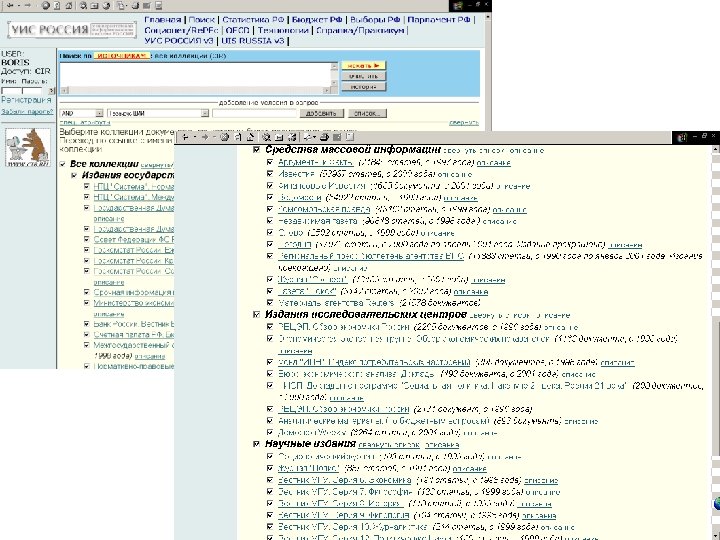Collapse the Все коллекции tree
This screenshot has height=540, width=720.
point(157,165)
